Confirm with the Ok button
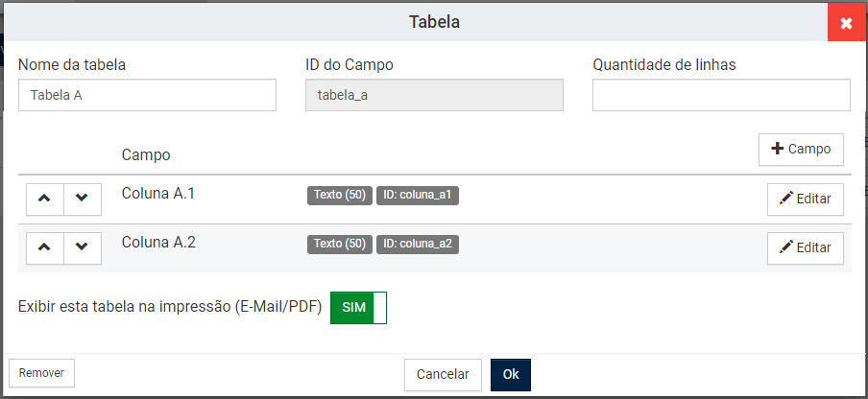Viewport: 868px width, 399px height. pos(510,374)
